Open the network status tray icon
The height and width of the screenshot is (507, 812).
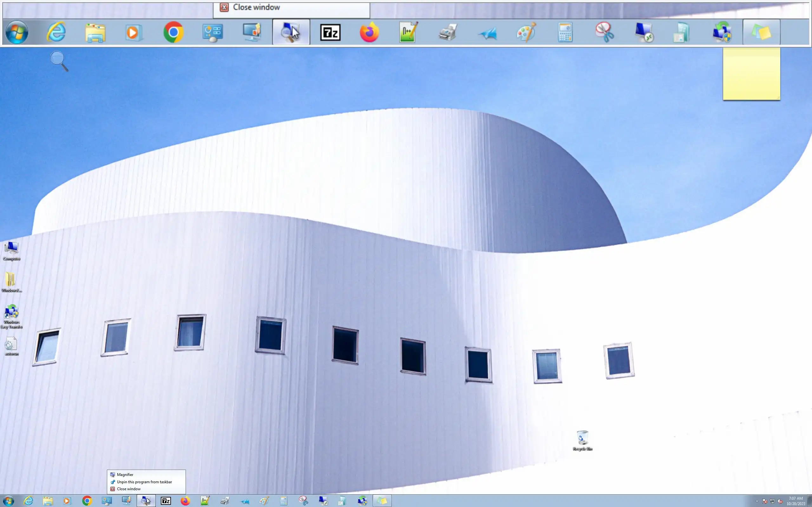tap(772, 501)
